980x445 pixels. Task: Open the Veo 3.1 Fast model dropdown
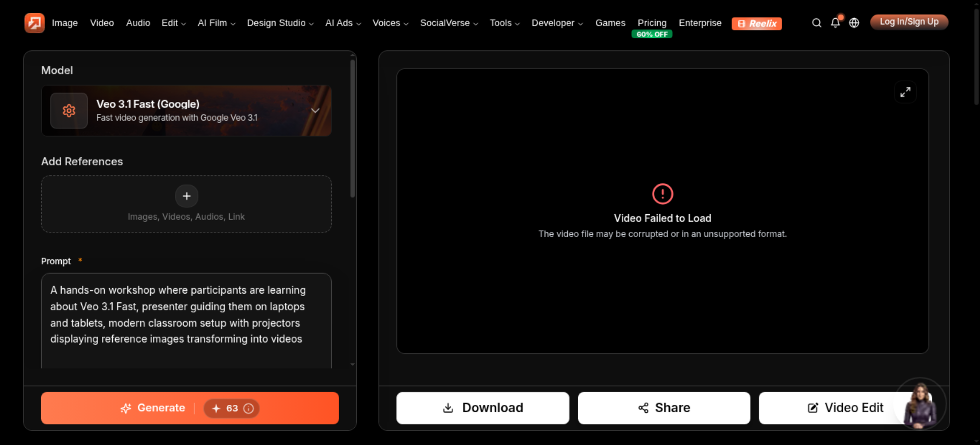[x=186, y=111]
